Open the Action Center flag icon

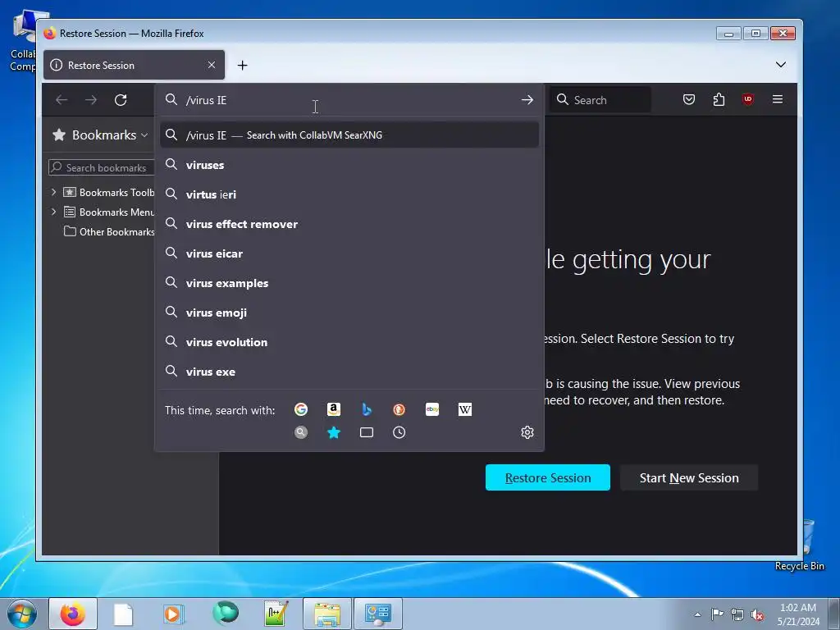[x=717, y=614]
